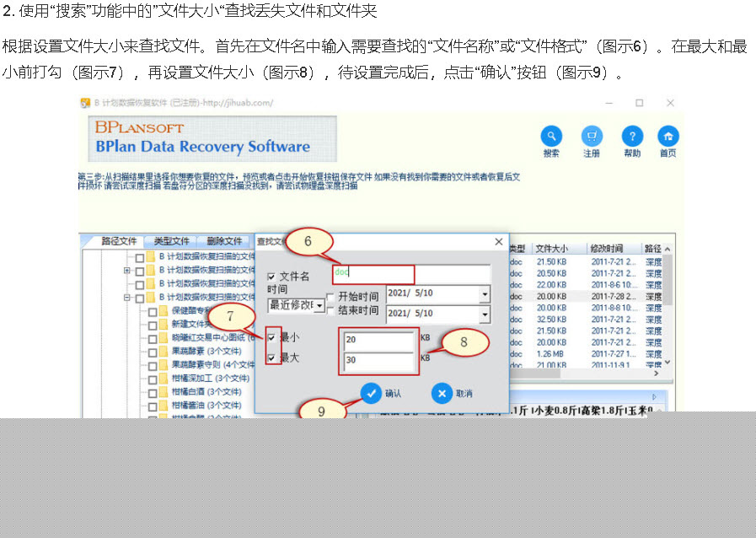756x538 pixels.
Task: Open the 开始时间 date picker arrow
Action: [485, 293]
